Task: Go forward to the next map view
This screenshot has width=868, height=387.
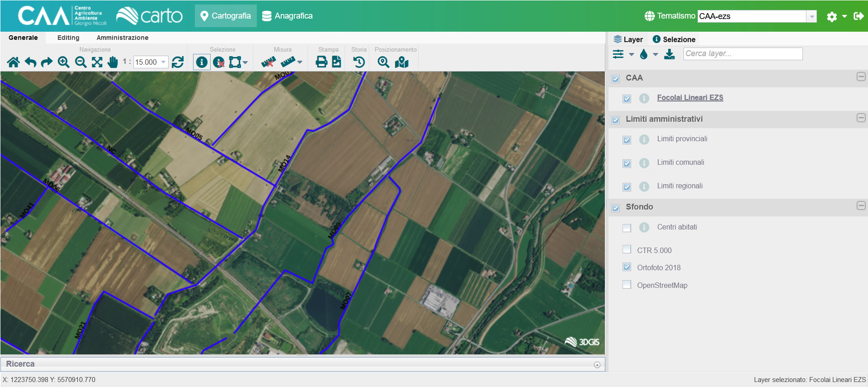Action: 47,62
